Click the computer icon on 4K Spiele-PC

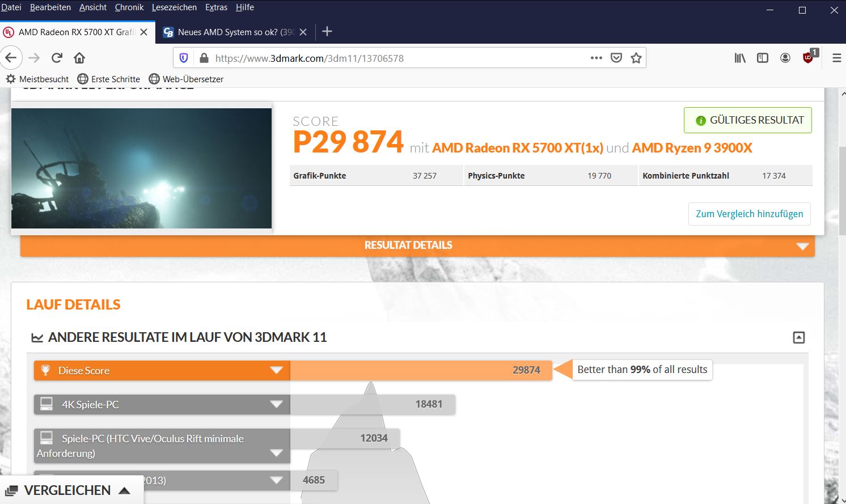(46, 404)
